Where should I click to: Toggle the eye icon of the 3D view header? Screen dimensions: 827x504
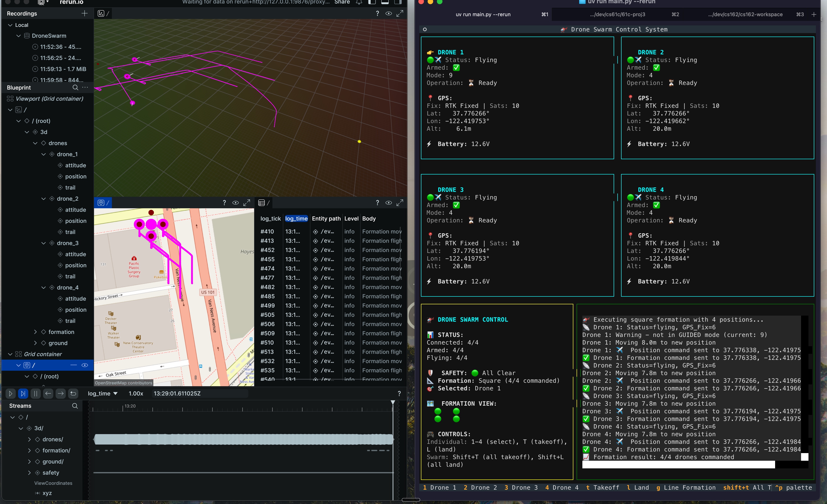tap(388, 13)
